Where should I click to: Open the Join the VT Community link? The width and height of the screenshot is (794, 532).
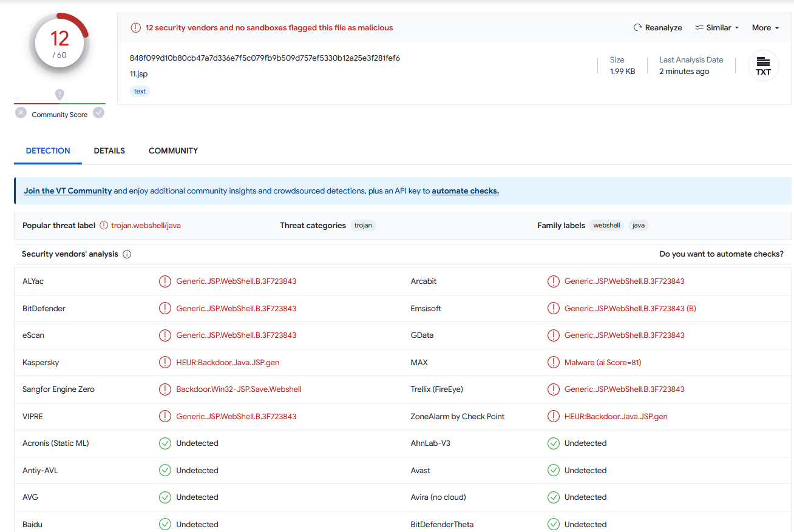coord(68,190)
